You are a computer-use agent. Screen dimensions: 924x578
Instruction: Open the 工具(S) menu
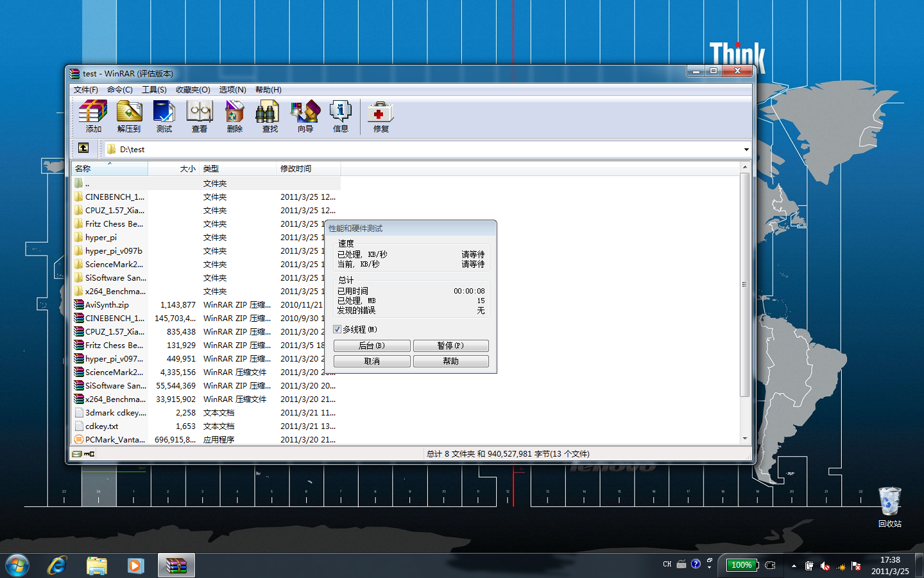click(154, 90)
